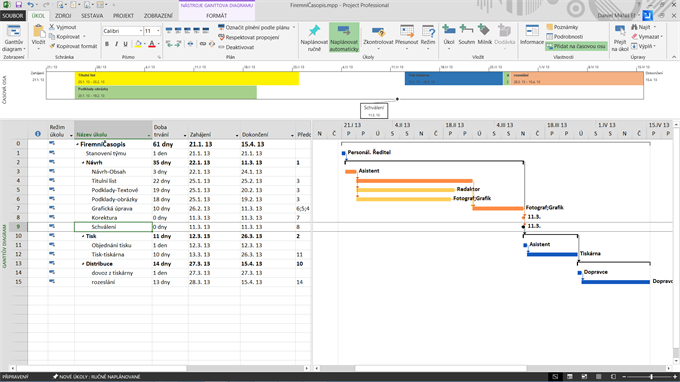Screen dimensions: 680x382
Task: Click Zahájení column header
Action: point(214,131)
